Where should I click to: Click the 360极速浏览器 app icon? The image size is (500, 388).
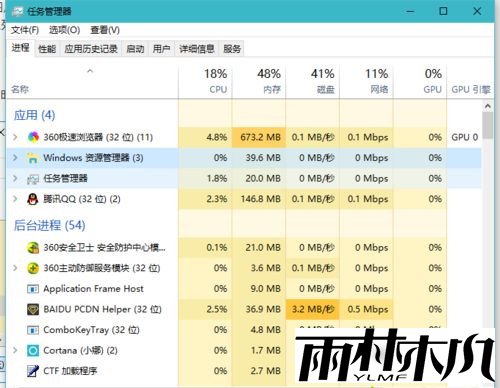tap(33, 137)
